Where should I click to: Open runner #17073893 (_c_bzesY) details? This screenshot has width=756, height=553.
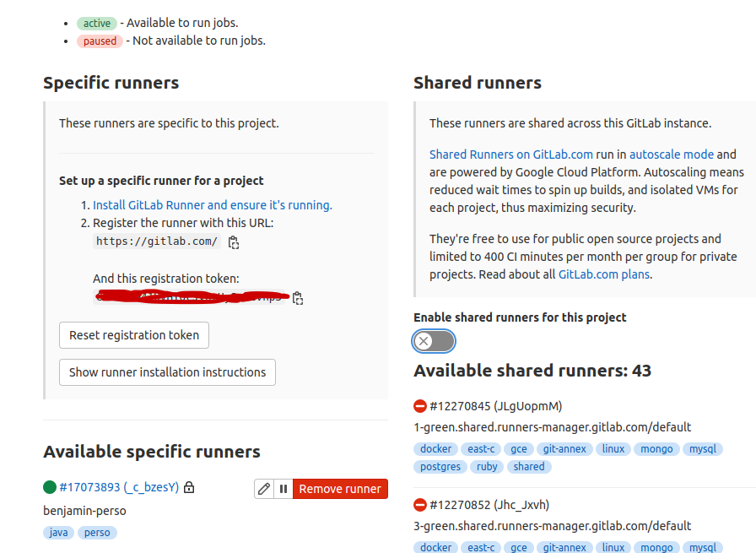[x=119, y=487]
